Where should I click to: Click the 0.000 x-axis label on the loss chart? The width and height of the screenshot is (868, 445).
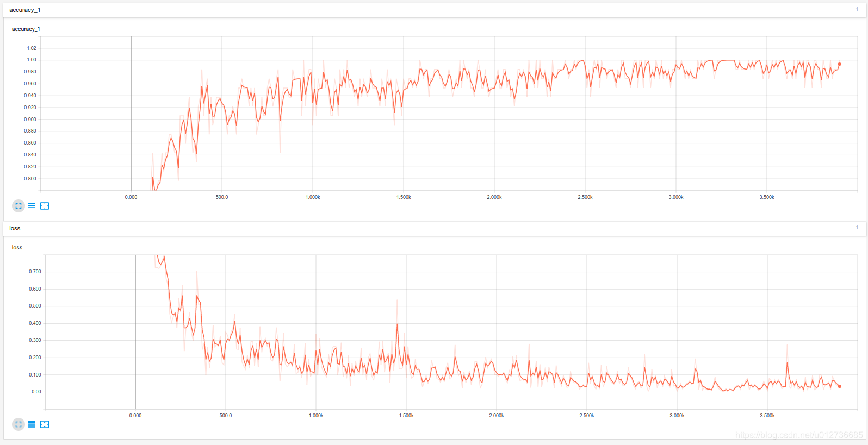135,416
